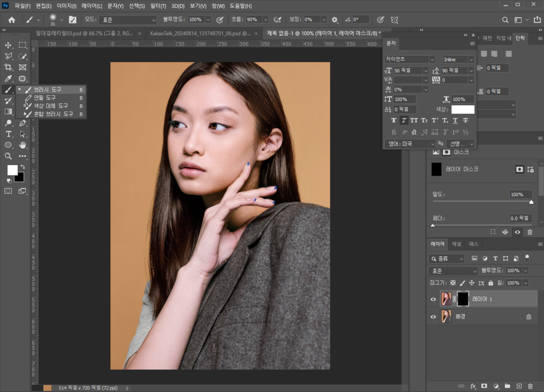Screen dimensions: 544x392
Task: Toggle All Caps TT button
Action: point(414,120)
